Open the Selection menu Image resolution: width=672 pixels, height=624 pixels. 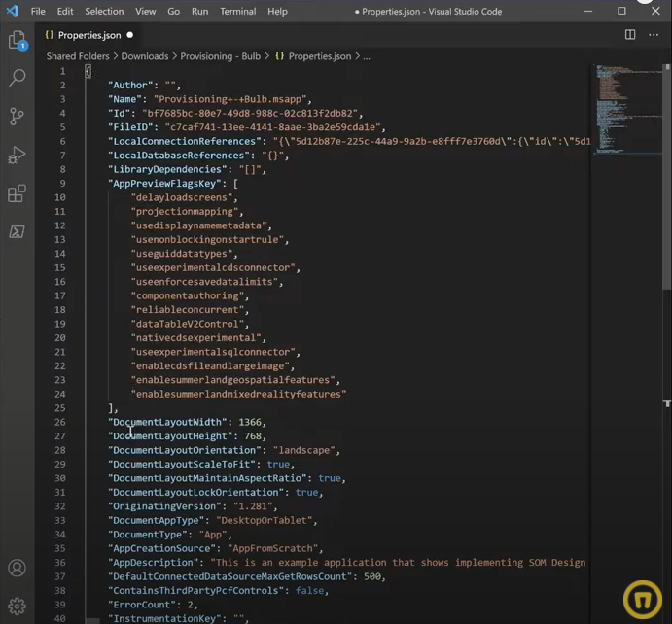(103, 12)
